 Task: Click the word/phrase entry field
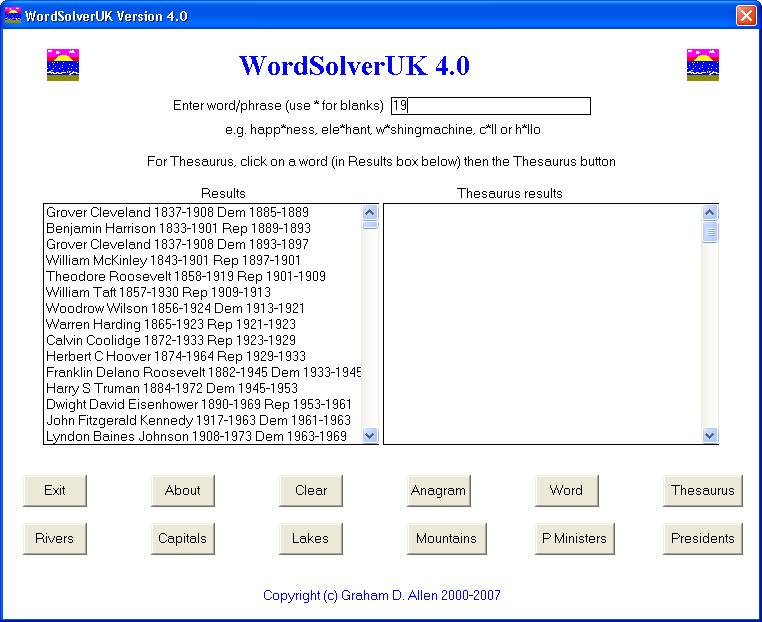pos(490,106)
